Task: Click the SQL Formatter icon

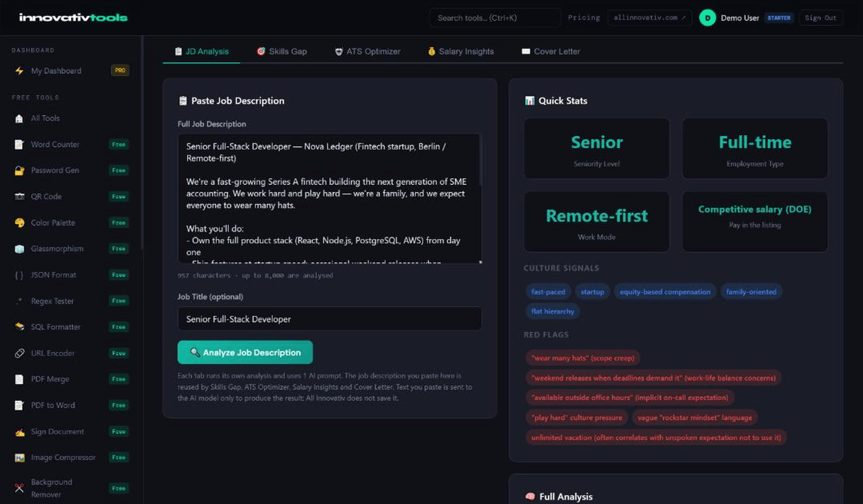Action: point(19,327)
